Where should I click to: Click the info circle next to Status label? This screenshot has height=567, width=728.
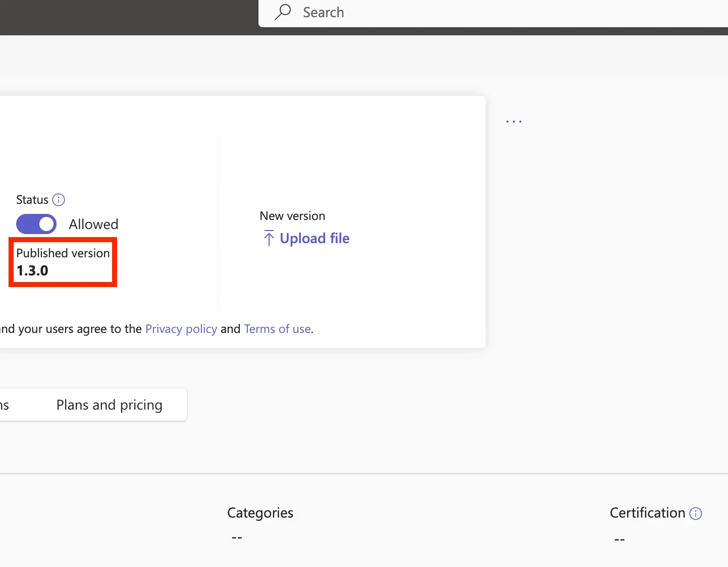(x=59, y=200)
